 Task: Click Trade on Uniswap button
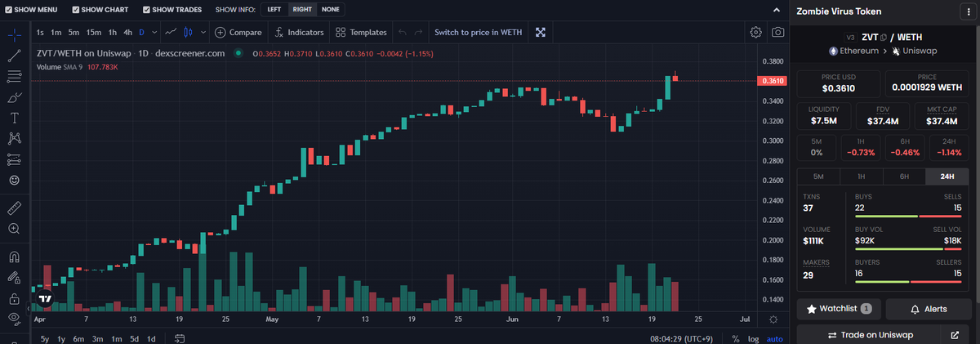click(x=870, y=335)
